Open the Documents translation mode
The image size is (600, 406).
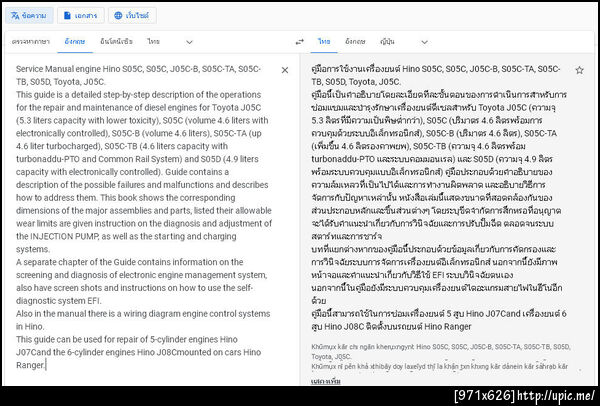pyautogui.click(x=81, y=16)
